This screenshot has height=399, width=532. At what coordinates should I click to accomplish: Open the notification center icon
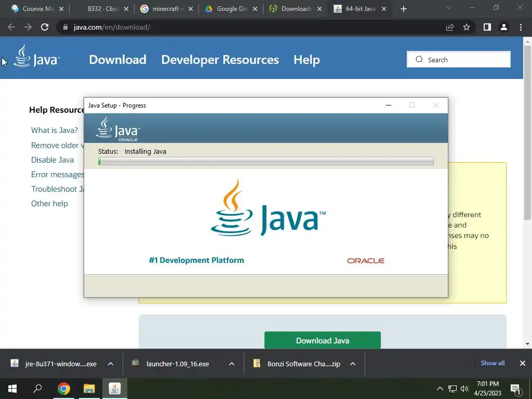click(516, 389)
